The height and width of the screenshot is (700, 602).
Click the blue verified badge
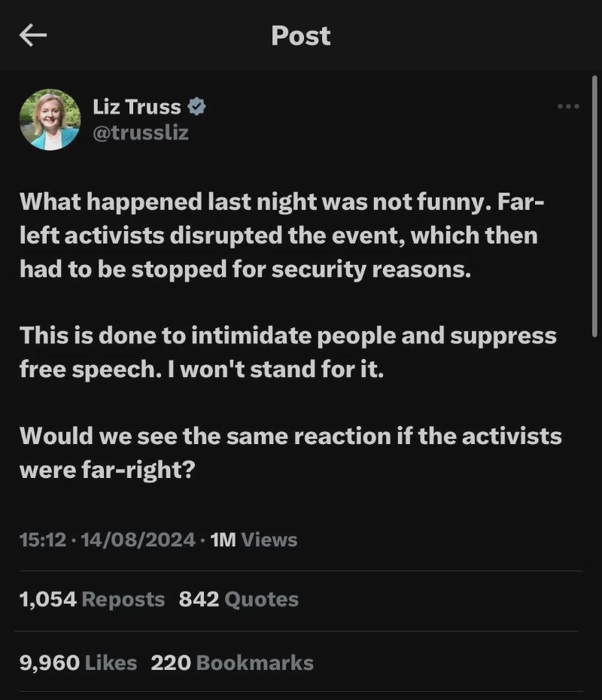click(196, 107)
